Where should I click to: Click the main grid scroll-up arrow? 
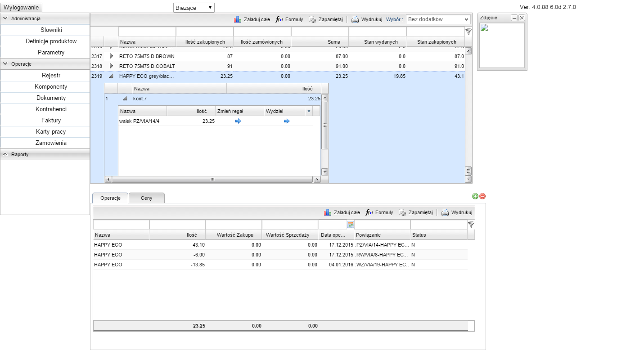click(468, 51)
